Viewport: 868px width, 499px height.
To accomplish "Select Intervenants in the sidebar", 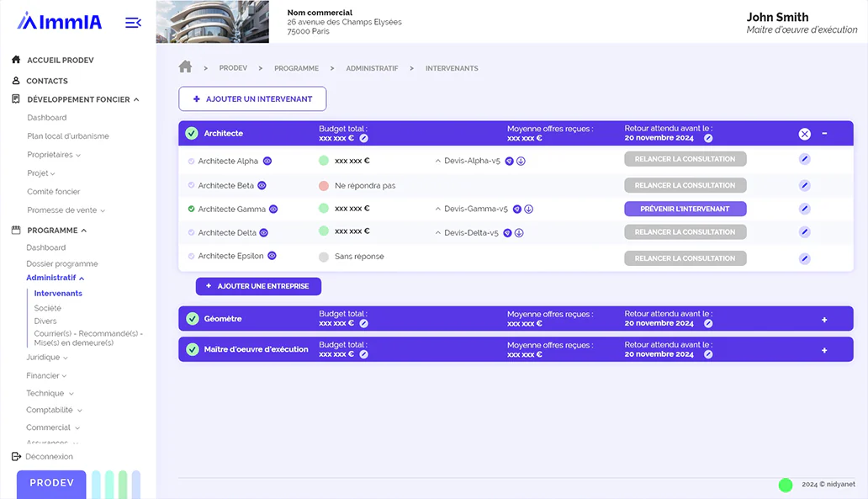I will coord(58,294).
